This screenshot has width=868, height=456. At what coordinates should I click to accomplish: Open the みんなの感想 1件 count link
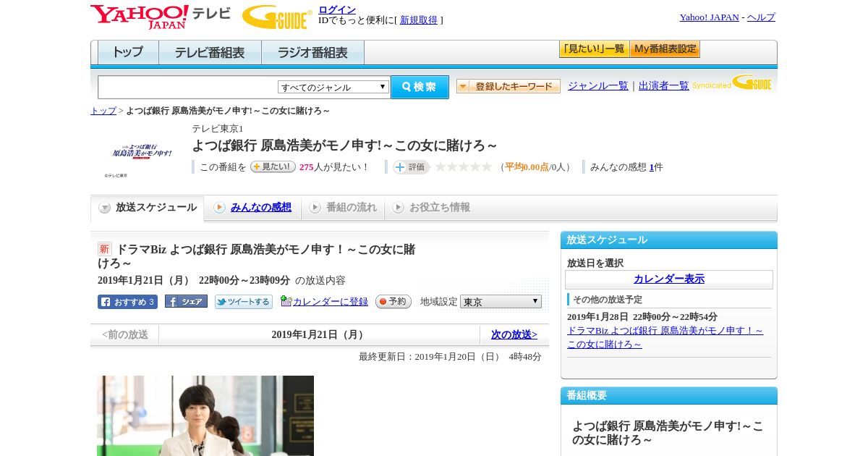(x=652, y=167)
